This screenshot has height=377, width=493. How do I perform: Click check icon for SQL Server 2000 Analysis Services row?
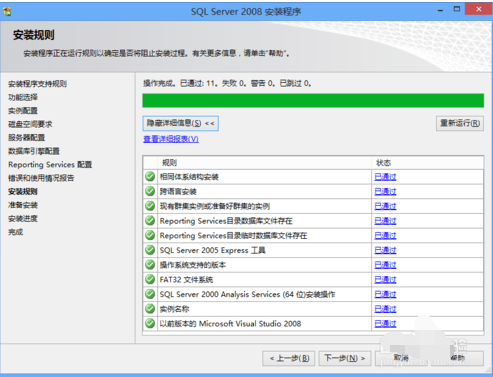pyautogui.click(x=150, y=294)
